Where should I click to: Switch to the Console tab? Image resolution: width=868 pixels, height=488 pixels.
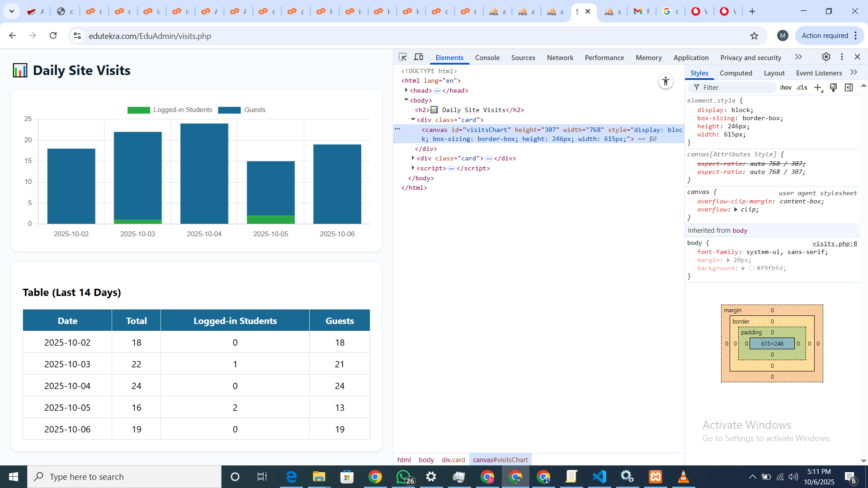click(487, 58)
